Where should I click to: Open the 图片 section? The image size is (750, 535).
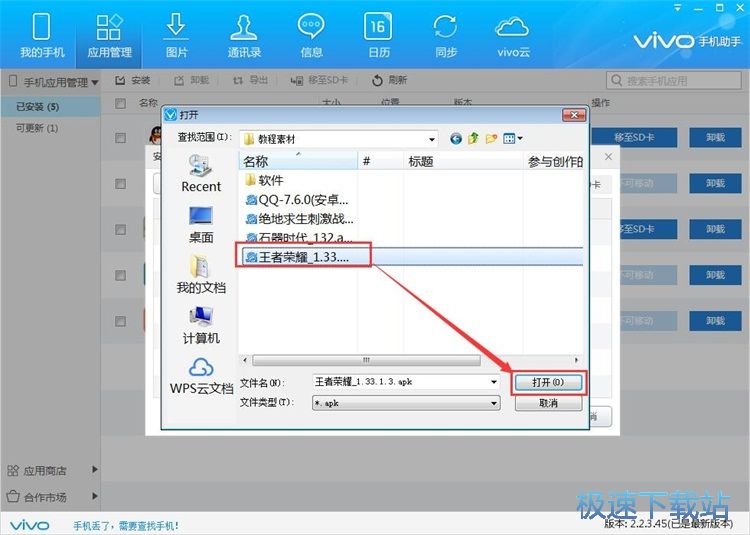(176, 35)
